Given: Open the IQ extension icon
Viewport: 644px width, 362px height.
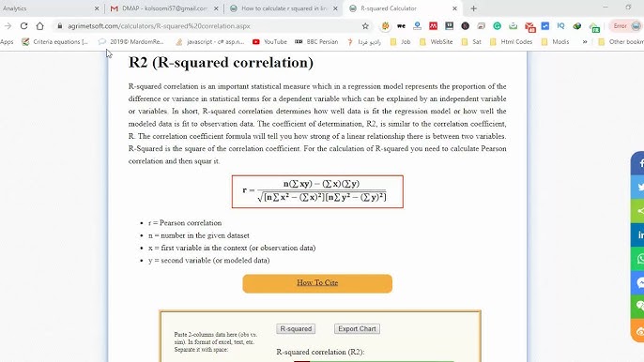Looking at the screenshot, I should [560, 26].
